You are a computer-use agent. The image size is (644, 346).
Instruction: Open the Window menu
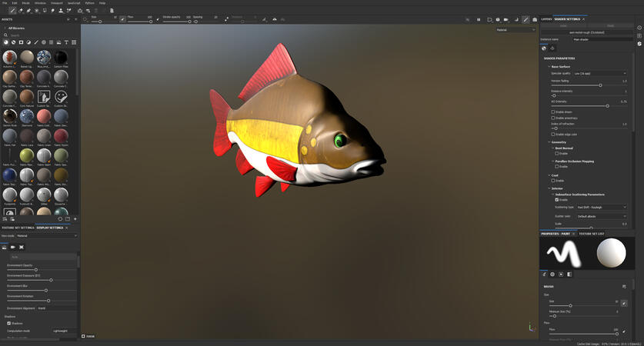(40, 3)
